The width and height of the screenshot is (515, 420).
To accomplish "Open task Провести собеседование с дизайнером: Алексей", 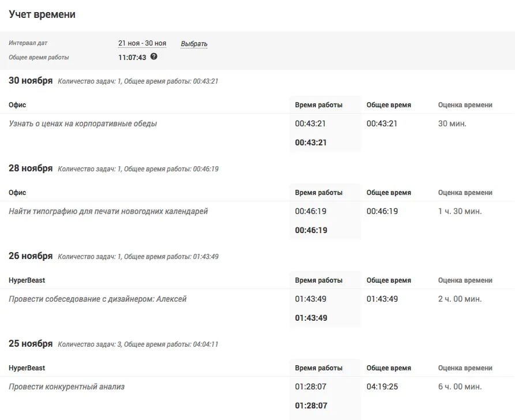I will tap(97, 299).
